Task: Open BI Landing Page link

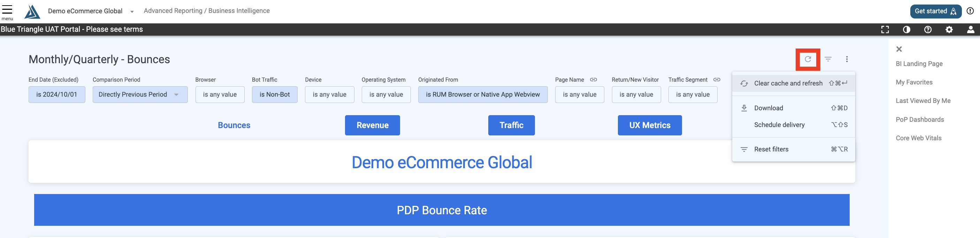Action: coord(919,64)
